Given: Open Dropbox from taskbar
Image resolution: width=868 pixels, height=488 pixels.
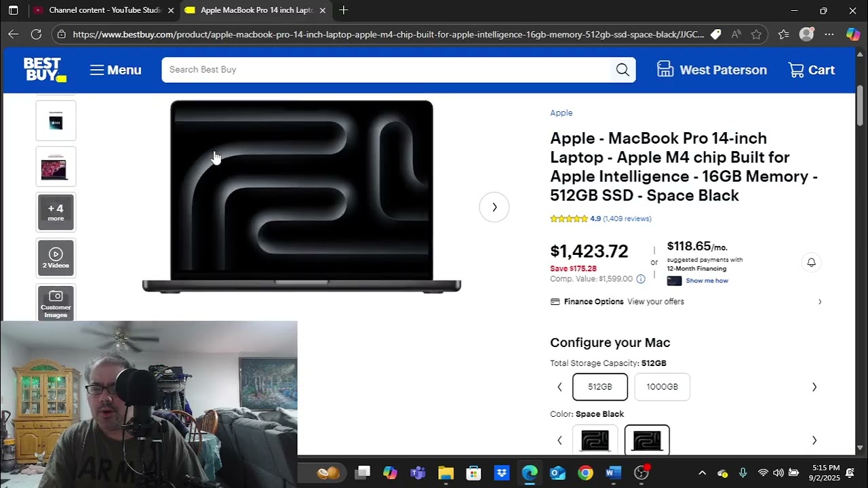Looking at the screenshot, I should point(502,472).
